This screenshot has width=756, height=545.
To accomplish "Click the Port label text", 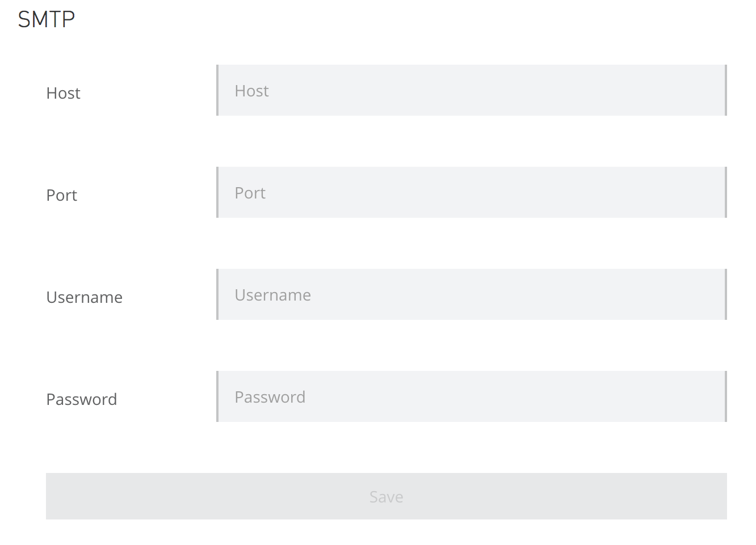I will click(x=61, y=195).
